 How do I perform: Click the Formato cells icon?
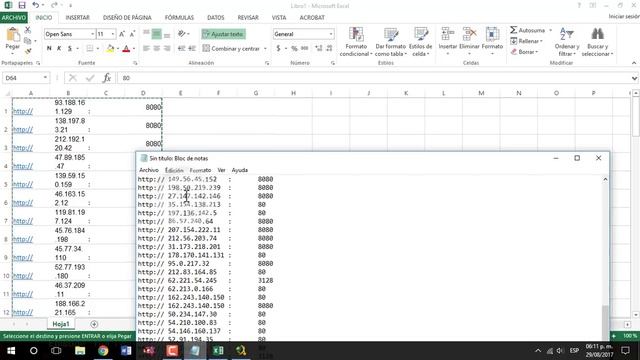click(x=492, y=33)
